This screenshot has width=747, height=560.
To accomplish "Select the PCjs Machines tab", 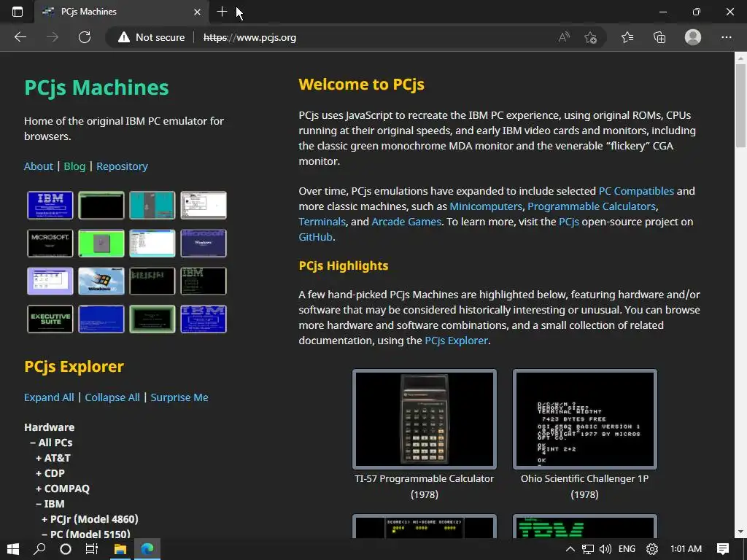I will click(122, 12).
